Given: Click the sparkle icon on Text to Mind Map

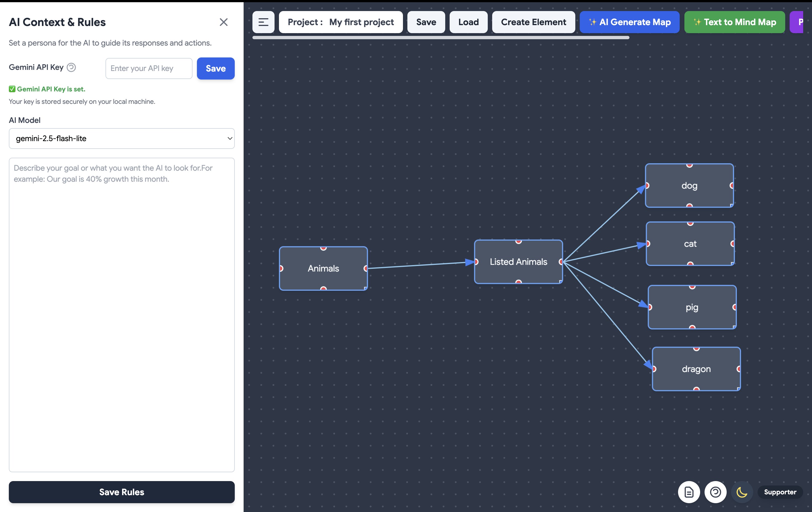Looking at the screenshot, I should point(697,22).
